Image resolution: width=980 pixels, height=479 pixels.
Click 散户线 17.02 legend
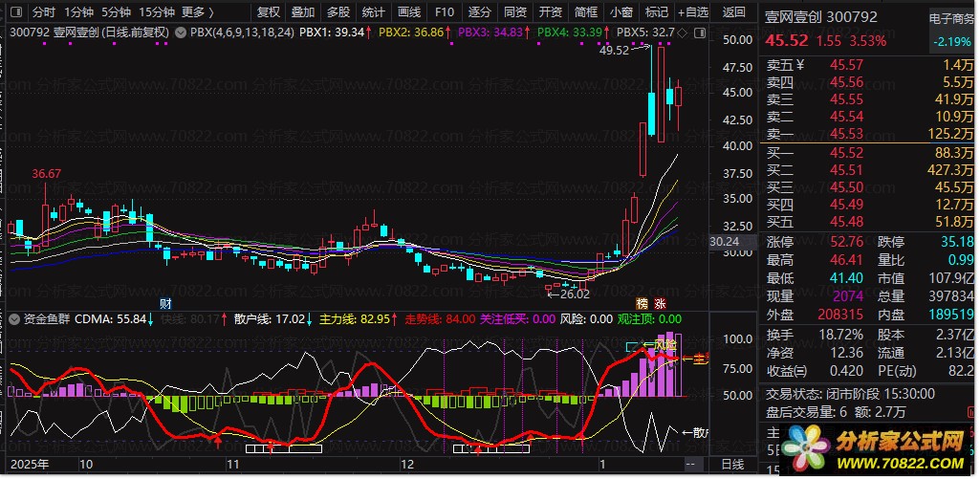(x=270, y=319)
